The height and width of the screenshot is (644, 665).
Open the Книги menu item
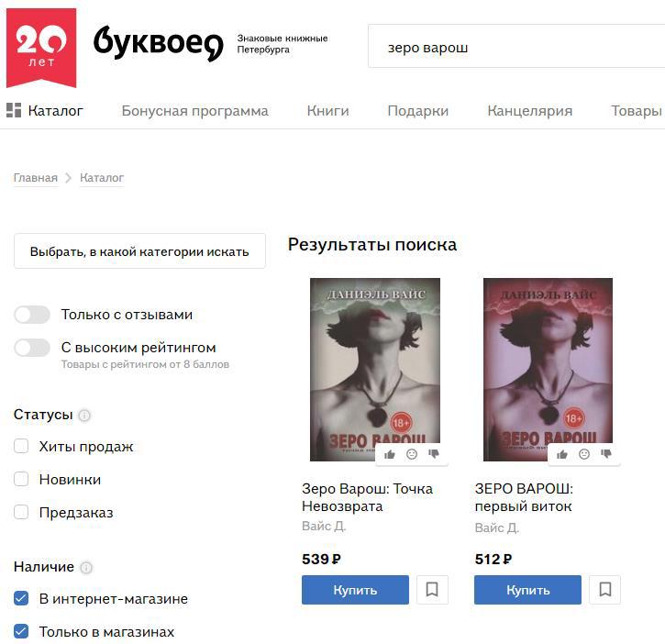coord(327,111)
